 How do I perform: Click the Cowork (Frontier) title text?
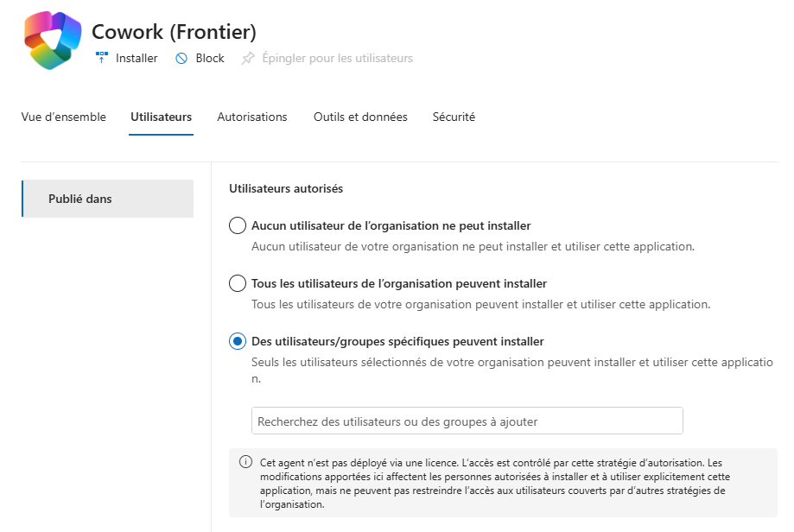coord(174,32)
